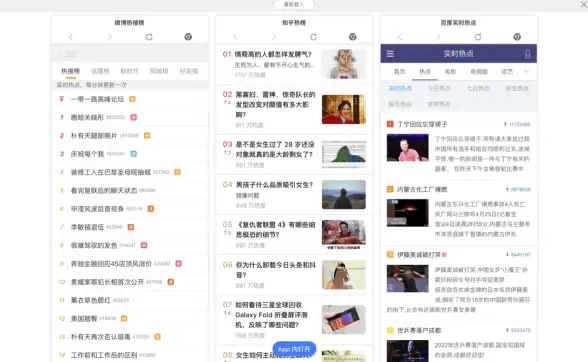Open the 世乒赛落户成都 headline

pos(419,330)
